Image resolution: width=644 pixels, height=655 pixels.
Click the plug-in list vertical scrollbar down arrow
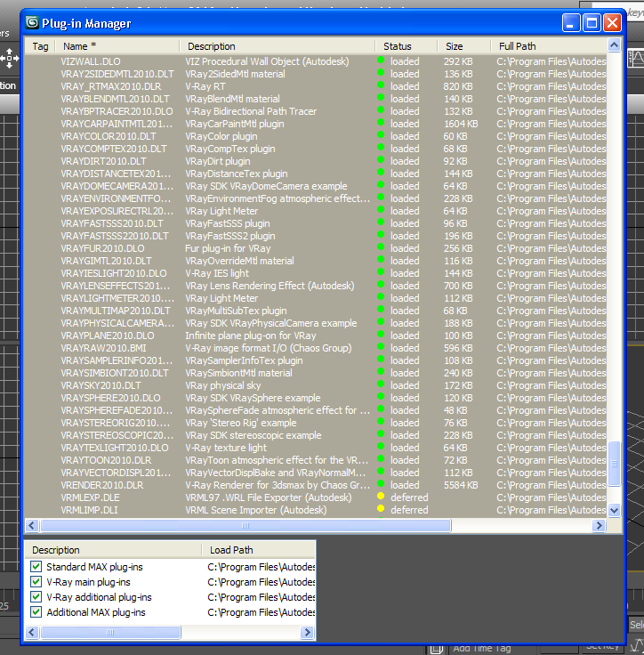pos(614,510)
